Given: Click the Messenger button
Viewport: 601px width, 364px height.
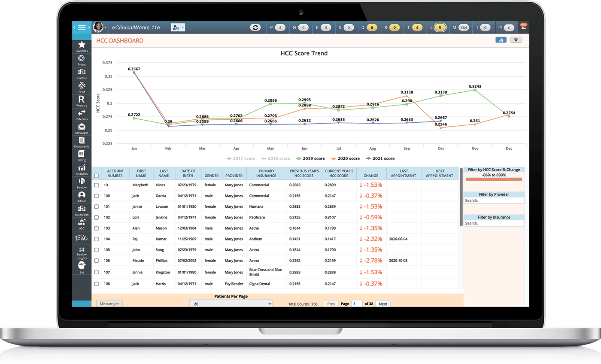Looking at the screenshot, I should click(109, 303).
